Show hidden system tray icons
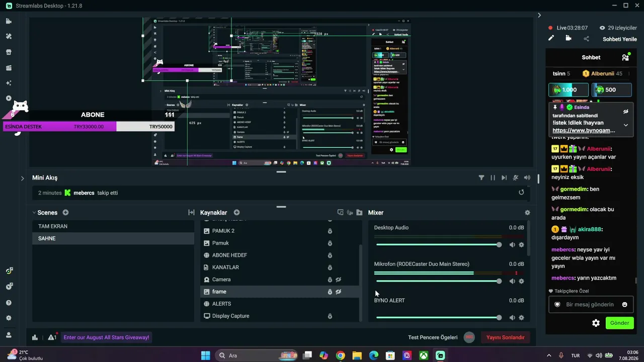 (x=548, y=355)
